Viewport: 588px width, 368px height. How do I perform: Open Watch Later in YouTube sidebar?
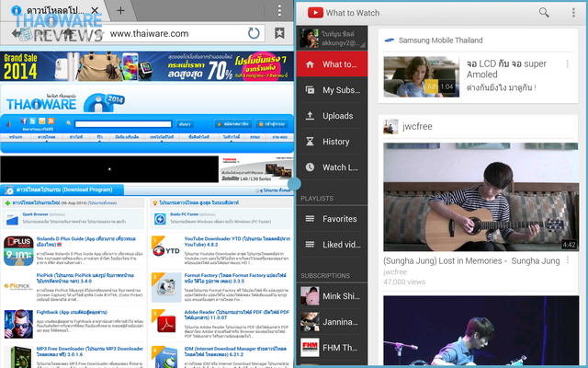[x=332, y=167]
